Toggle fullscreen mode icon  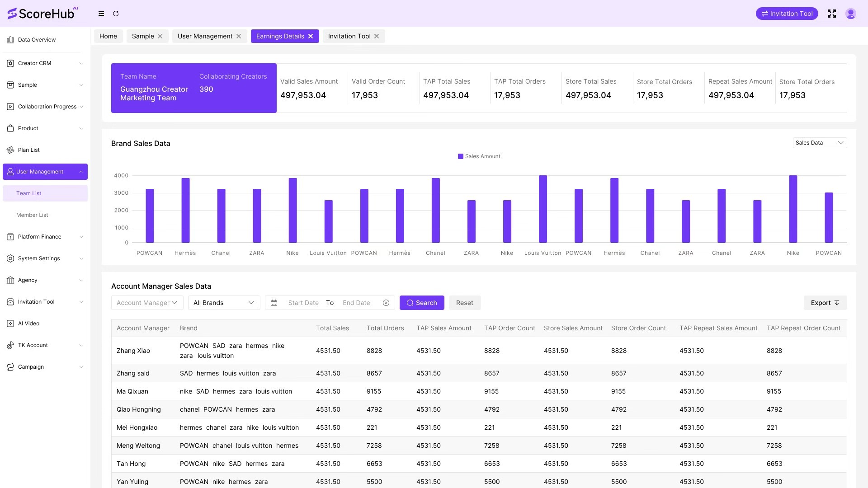click(832, 14)
